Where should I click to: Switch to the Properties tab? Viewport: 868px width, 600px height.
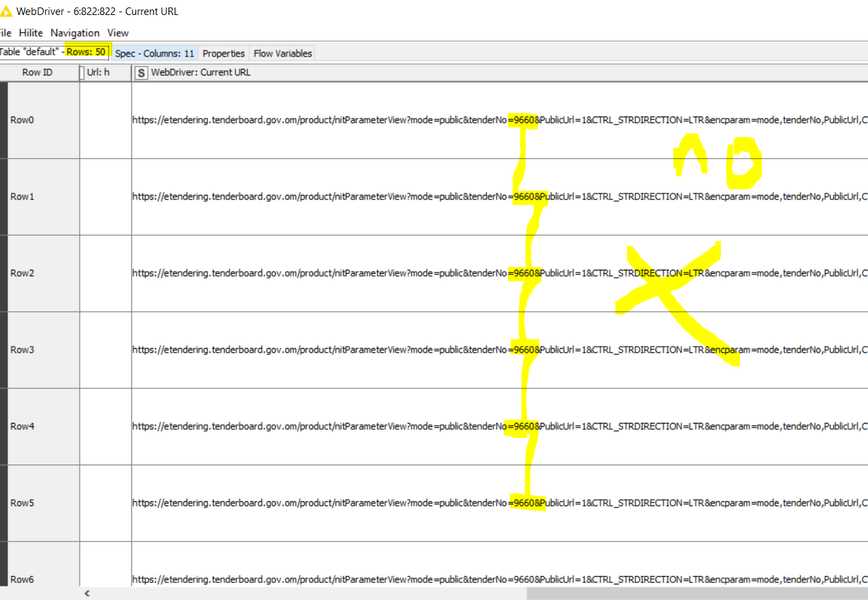click(x=223, y=53)
